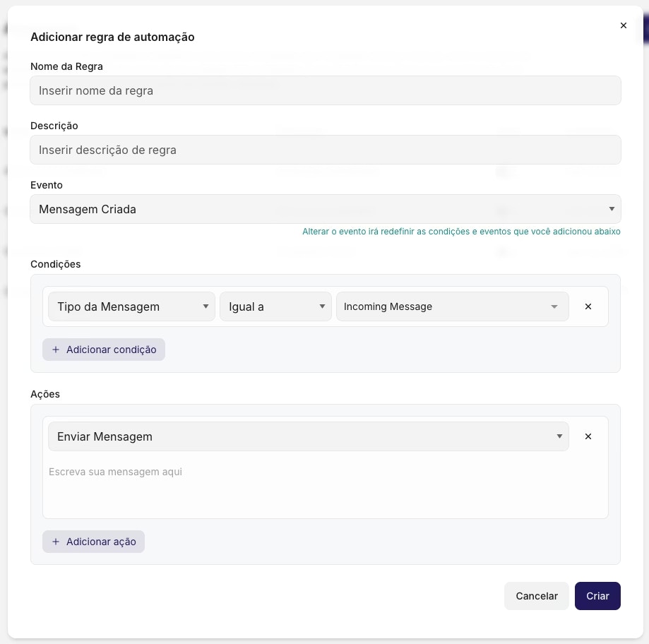
Task: Click the chevron on Enviar Mensagem
Action: [559, 436]
